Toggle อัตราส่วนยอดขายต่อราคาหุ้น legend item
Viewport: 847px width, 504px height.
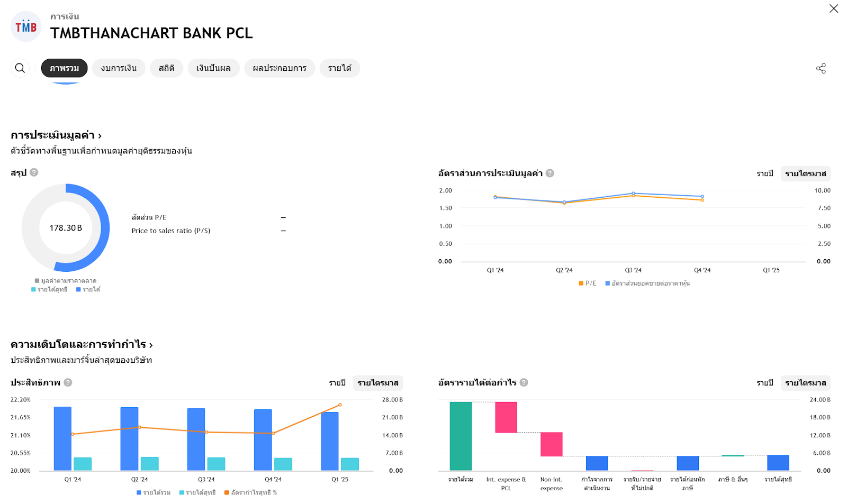point(647,283)
